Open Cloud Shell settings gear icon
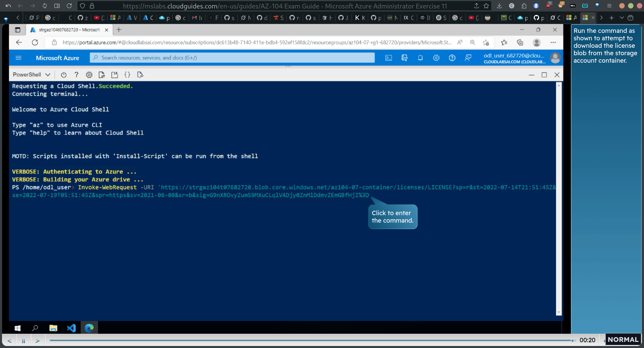This screenshot has height=348, width=644. click(x=89, y=75)
